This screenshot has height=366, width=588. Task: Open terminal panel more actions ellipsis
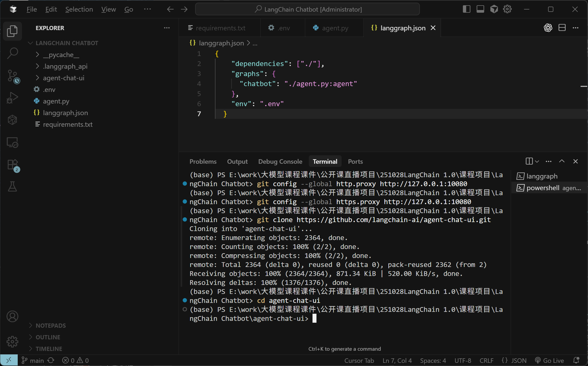point(549,161)
